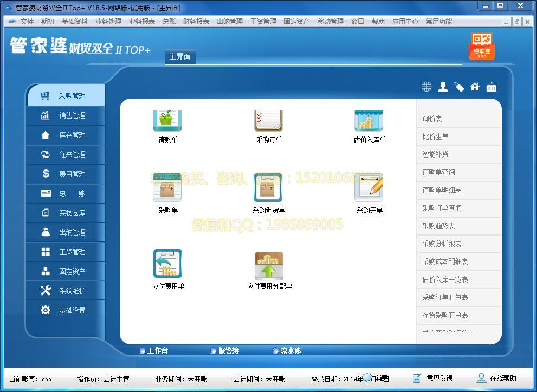Screen dimensions: 537x392
Task: Switch to the 销售管理 sidebar module
Action: (65, 115)
